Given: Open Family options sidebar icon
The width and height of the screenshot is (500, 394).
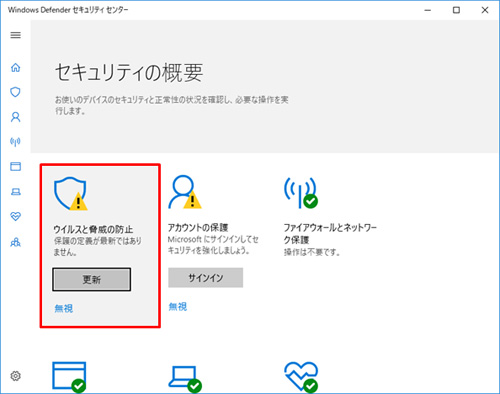Looking at the screenshot, I should coord(15,242).
